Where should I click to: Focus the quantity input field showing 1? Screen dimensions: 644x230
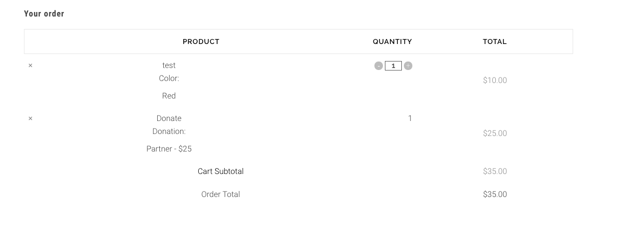click(x=393, y=65)
